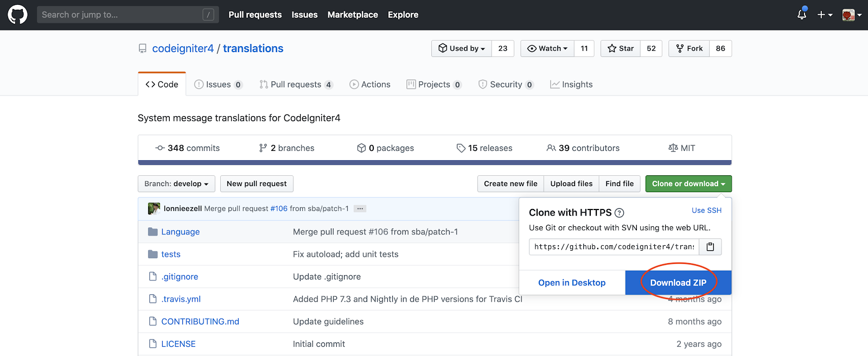Open the tests folder
Screen dimensions: 868x356
pos(171,254)
